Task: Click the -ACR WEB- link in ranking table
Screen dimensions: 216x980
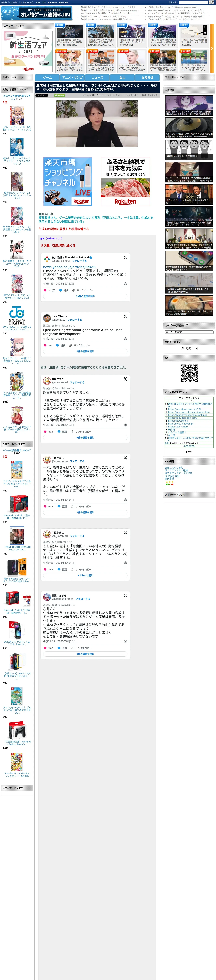Action: tap(189, 446)
